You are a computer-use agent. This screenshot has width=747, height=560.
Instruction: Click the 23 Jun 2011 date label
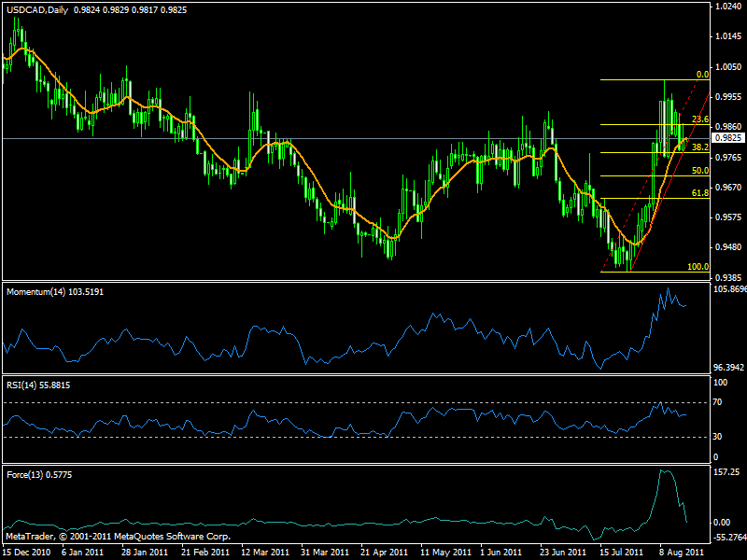(564, 553)
